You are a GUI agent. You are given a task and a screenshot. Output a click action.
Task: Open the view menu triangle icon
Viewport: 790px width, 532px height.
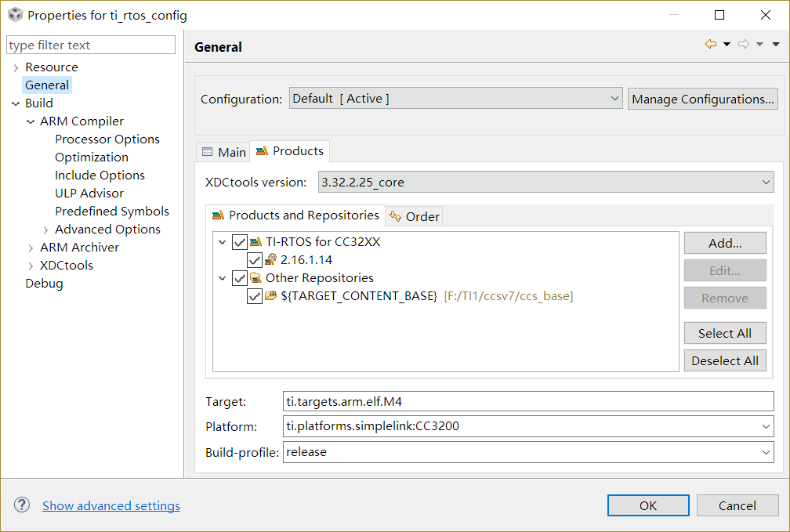(x=776, y=45)
